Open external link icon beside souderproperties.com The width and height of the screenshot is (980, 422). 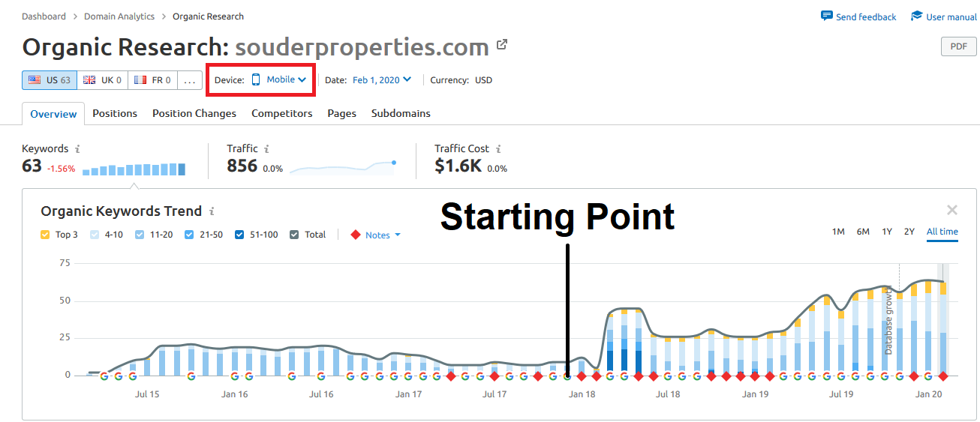[x=502, y=45]
